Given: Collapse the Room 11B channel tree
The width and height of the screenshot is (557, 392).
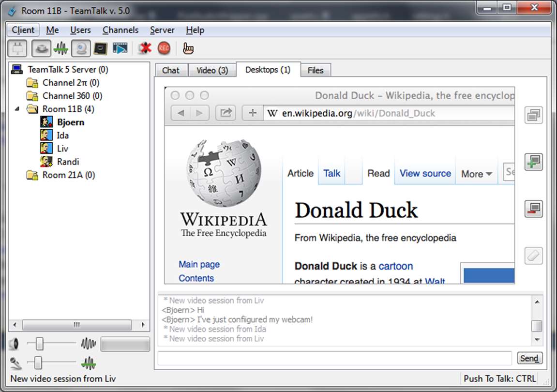Looking at the screenshot, I should (17, 109).
